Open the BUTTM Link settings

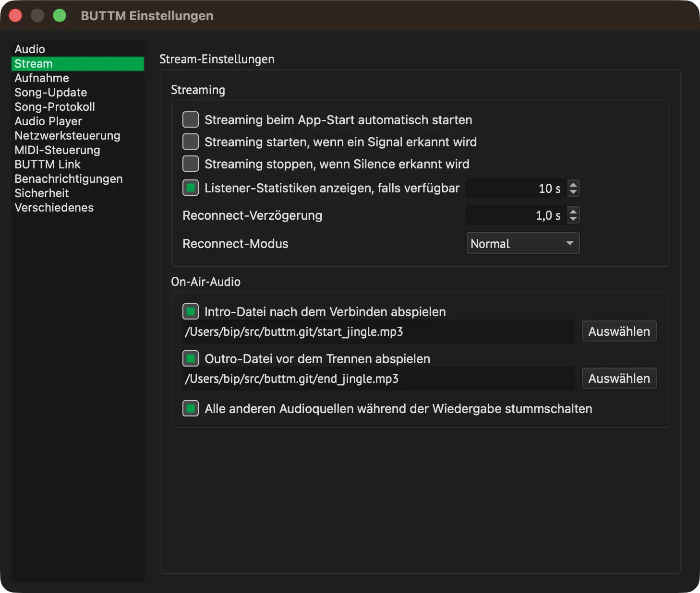(x=77, y=165)
